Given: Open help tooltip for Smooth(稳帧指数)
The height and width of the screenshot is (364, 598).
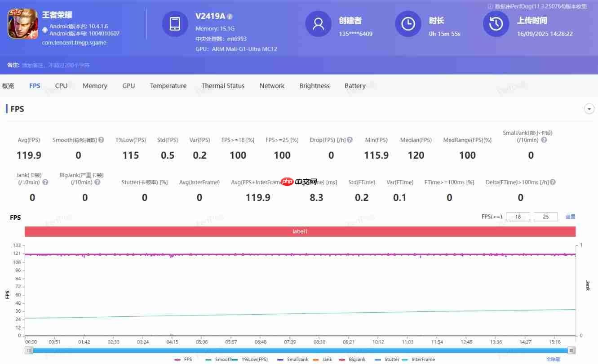Looking at the screenshot, I should click(x=101, y=140).
